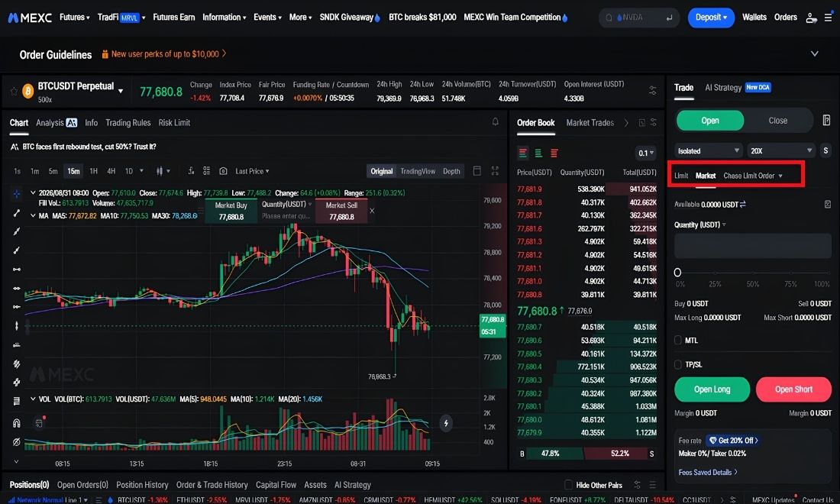Click the Open Long button
Image resolution: width=840 pixels, height=504 pixels.
pos(712,389)
